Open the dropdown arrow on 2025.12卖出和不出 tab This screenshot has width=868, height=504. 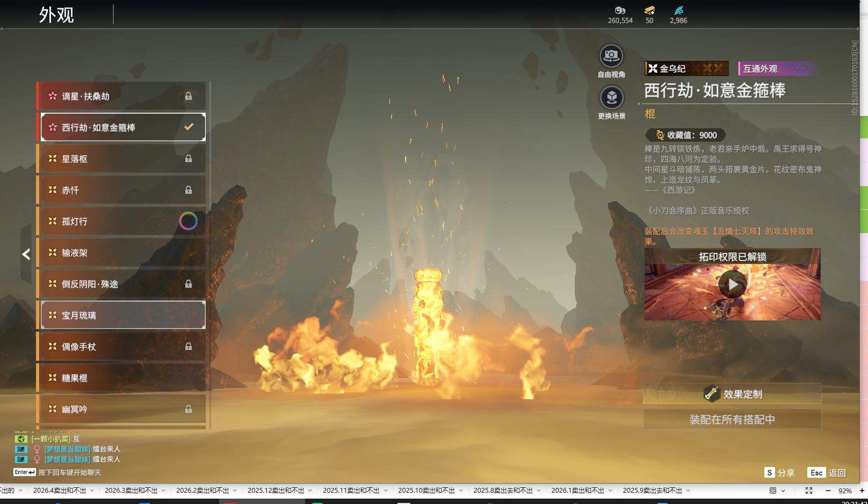310,491
